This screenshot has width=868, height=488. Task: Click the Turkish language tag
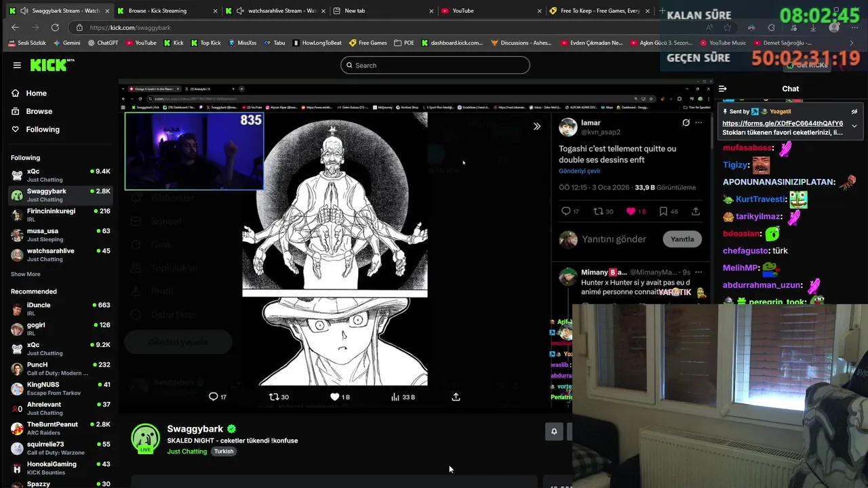pos(224,451)
